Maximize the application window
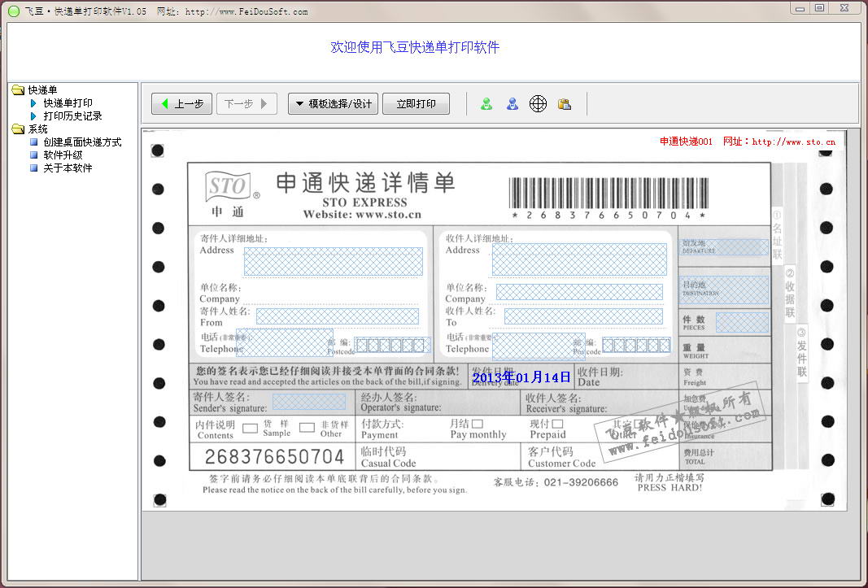 point(820,8)
